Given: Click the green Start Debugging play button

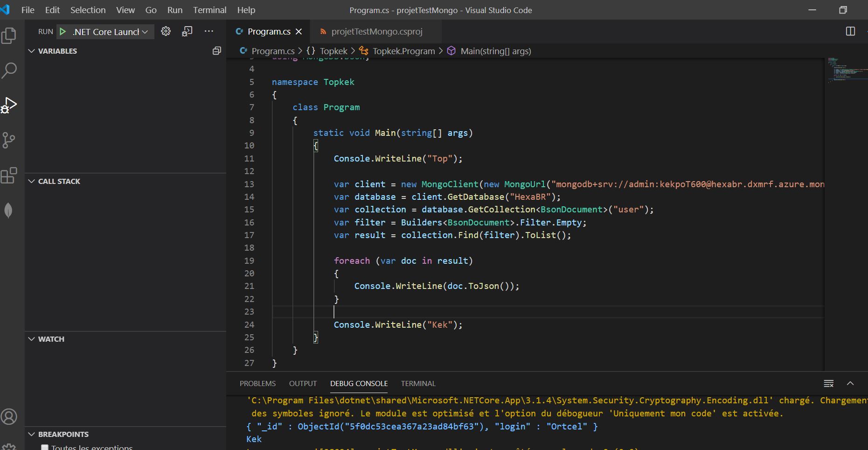Looking at the screenshot, I should pos(62,32).
